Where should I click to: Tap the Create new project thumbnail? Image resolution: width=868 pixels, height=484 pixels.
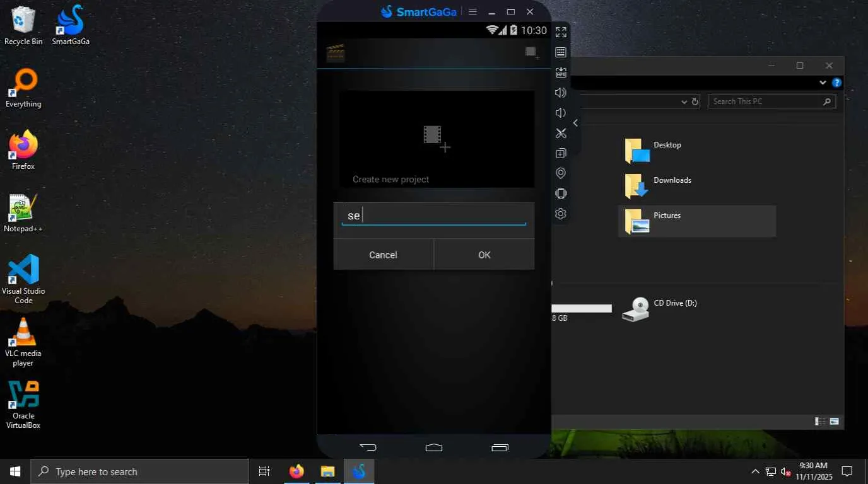pyautogui.click(x=437, y=139)
